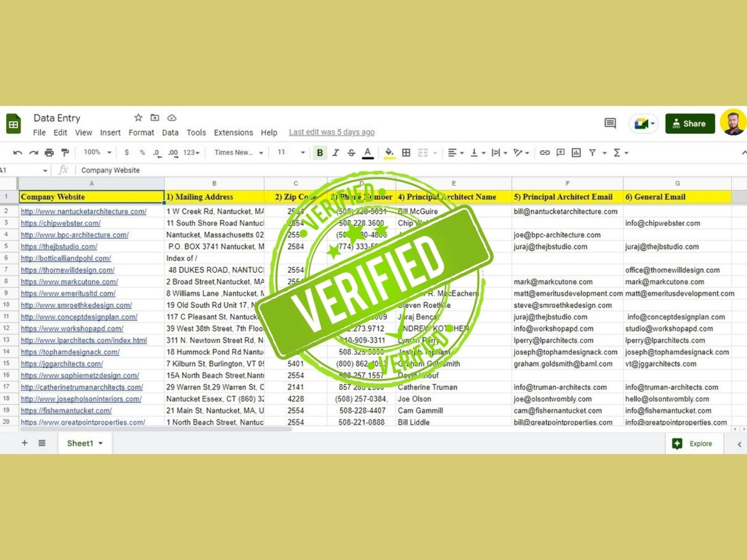Open the nantucketarchitecture.com link
The width and height of the screenshot is (747, 560).
point(84,211)
